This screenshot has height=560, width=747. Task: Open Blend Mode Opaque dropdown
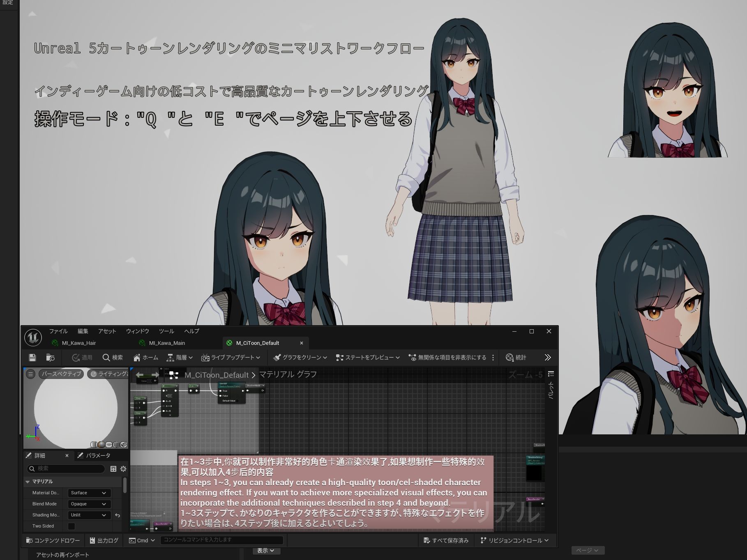pos(89,504)
